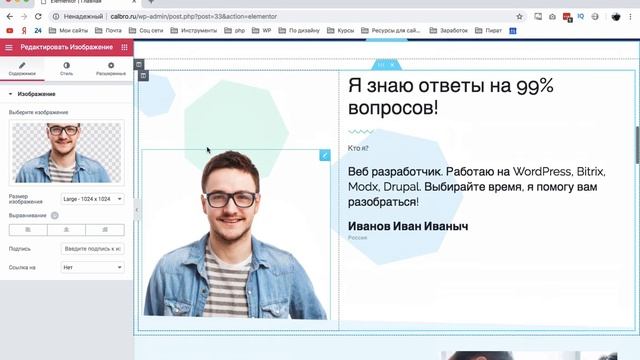Open the По дизайну bookmark folder
Screen dimensions: 640x360
299,31
